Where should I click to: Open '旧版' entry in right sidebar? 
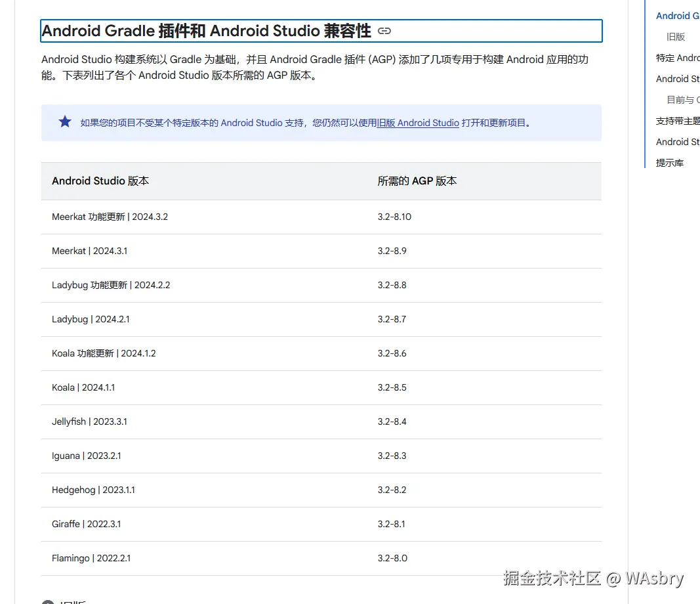click(676, 37)
